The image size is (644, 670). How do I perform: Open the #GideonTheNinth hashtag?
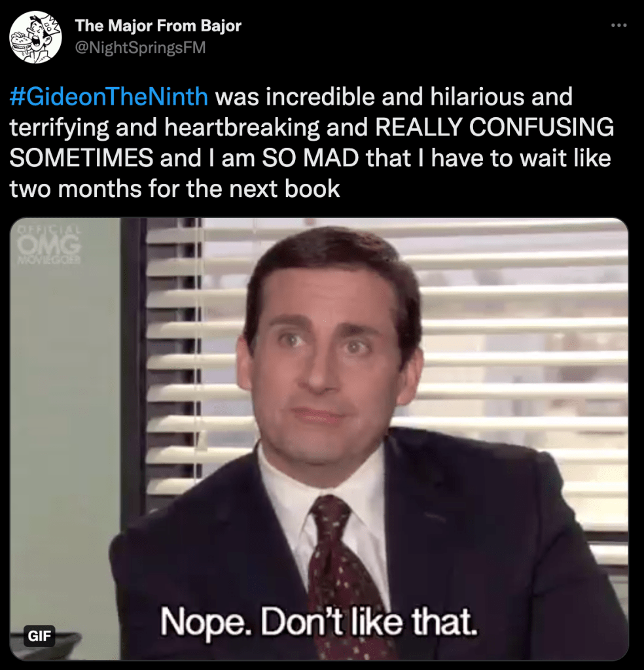point(109,97)
